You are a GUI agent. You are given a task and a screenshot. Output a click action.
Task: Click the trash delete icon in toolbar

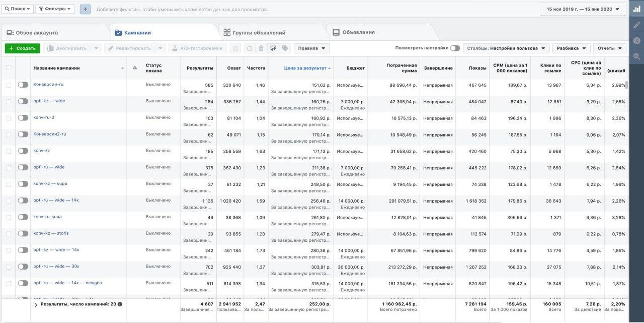coord(261,48)
